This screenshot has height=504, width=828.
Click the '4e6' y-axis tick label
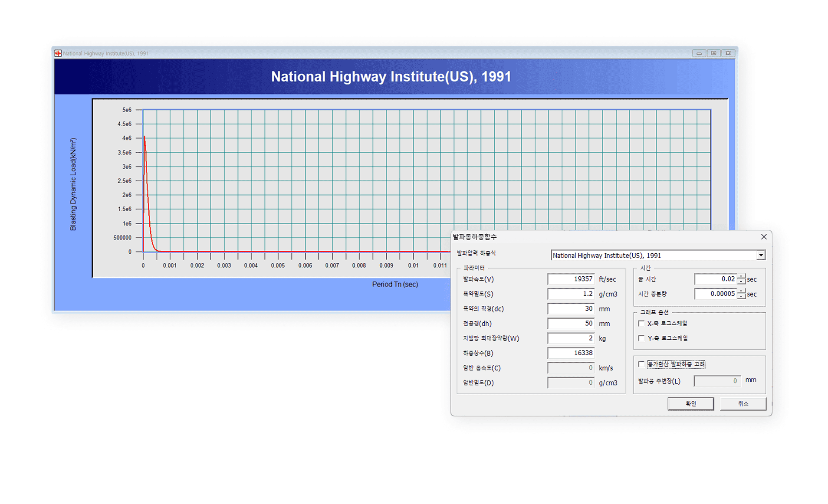tap(127, 138)
